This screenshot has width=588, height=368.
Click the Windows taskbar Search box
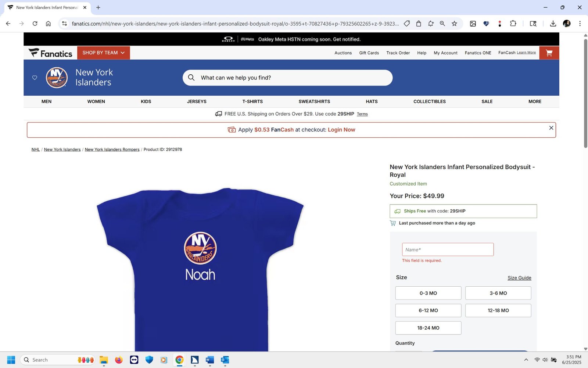click(58, 360)
